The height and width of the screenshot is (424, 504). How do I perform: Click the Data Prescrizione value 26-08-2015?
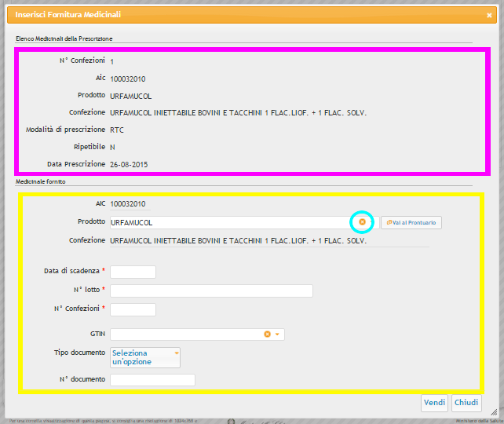coord(129,165)
